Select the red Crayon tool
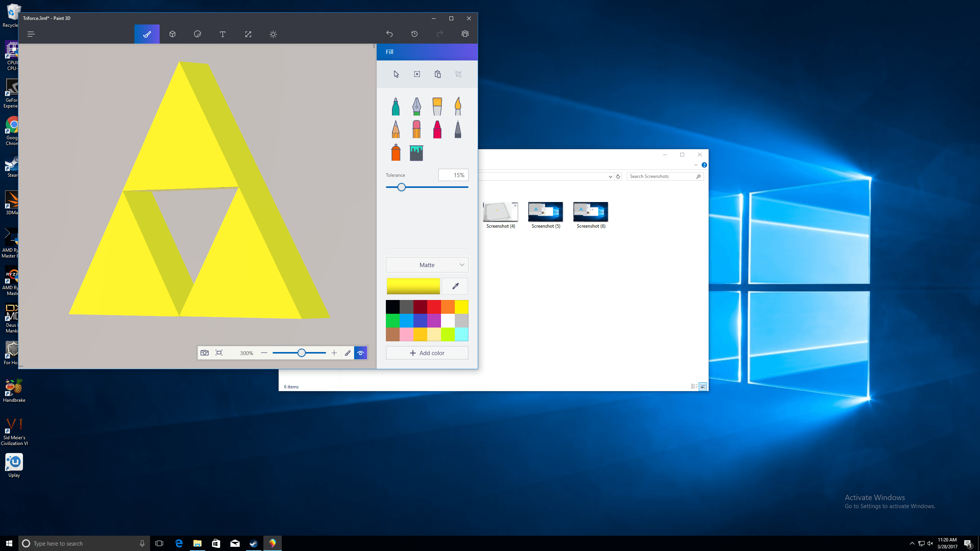The width and height of the screenshot is (980, 551). [437, 129]
